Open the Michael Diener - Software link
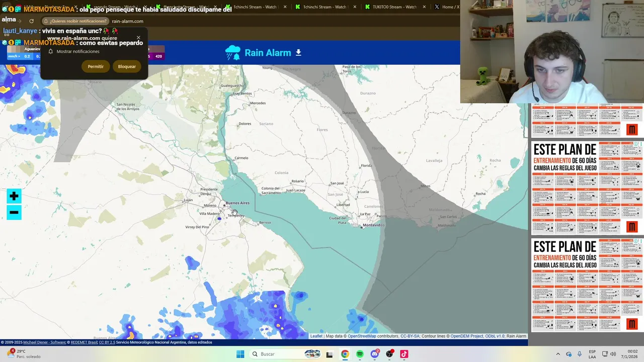The height and width of the screenshot is (362, 644). (44, 342)
